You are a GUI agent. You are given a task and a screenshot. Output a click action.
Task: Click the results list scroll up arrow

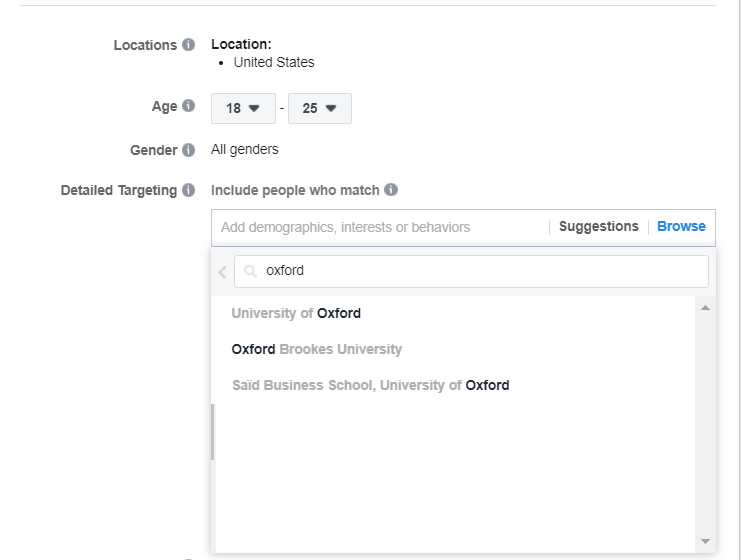[x=706, y=308]
